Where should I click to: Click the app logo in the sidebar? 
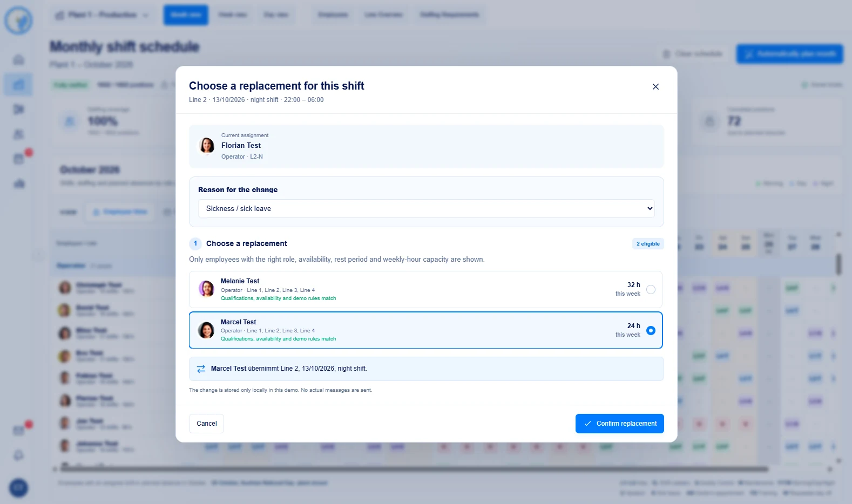(x=18, y=21)
